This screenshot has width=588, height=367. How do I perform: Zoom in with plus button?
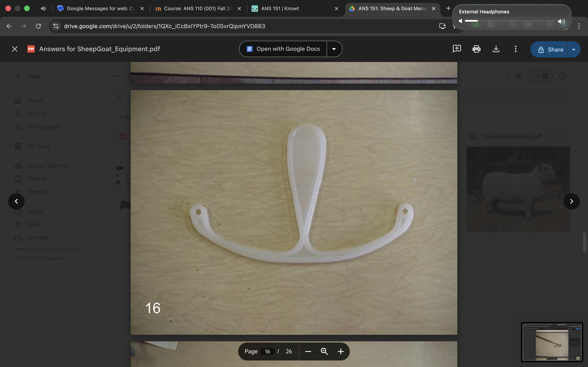pos(341,351)
